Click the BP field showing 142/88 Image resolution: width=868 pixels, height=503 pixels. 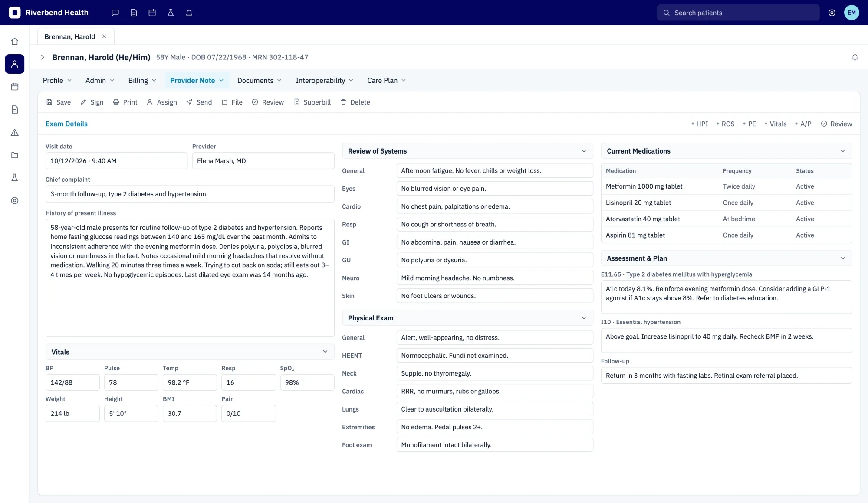(72, 382)
